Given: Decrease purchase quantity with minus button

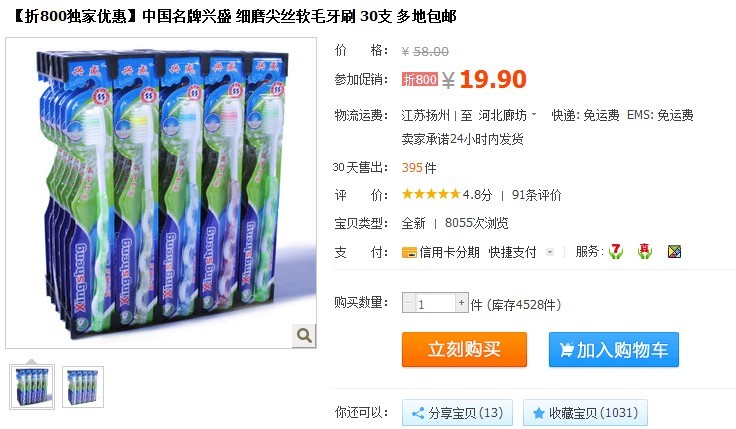Looking at the screenshot, I should (408, 303).
